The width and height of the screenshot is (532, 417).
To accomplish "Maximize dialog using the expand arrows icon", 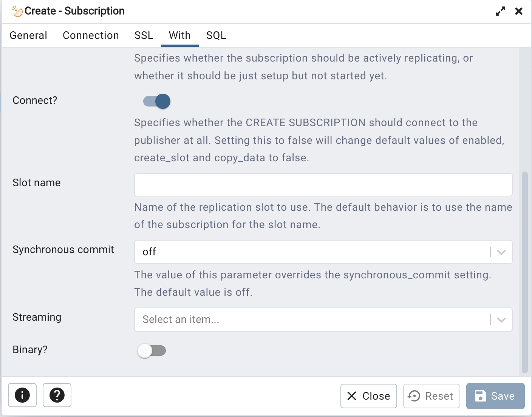I will 500,11.
